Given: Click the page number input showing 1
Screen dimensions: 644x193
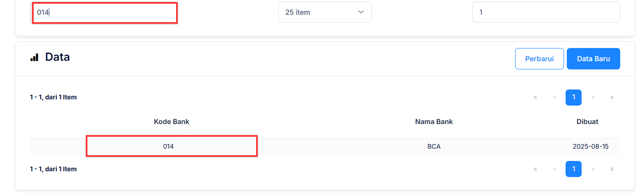Looking at the screenshot, I should click(546, 12).
